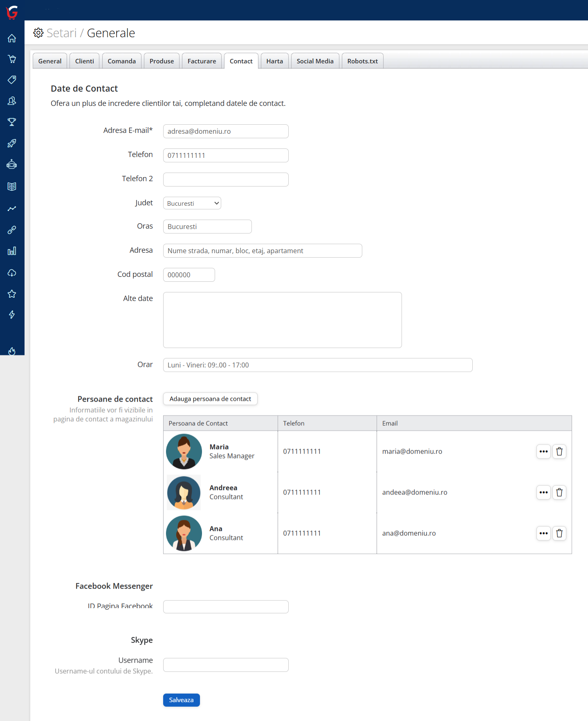This screenshot has height=721, width=588.
Task: Click Andreea's avatar thumbnail
Action: (x=184, y=492)
